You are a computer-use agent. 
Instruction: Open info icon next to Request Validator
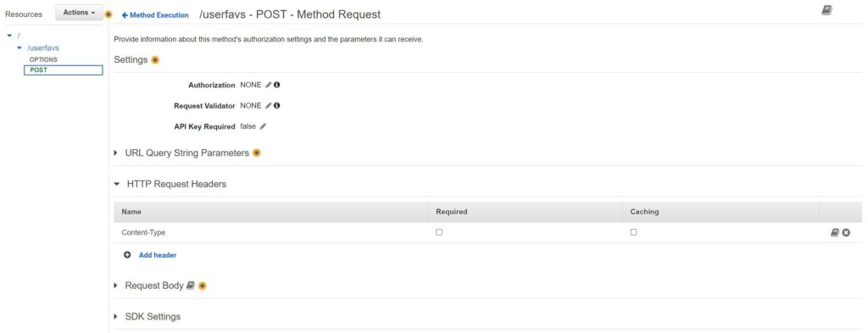pyautogui.click(x=277, y=106)
